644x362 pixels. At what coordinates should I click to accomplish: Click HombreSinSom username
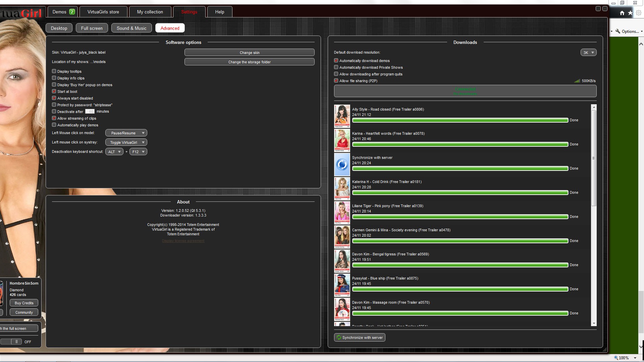click(24, 283)
